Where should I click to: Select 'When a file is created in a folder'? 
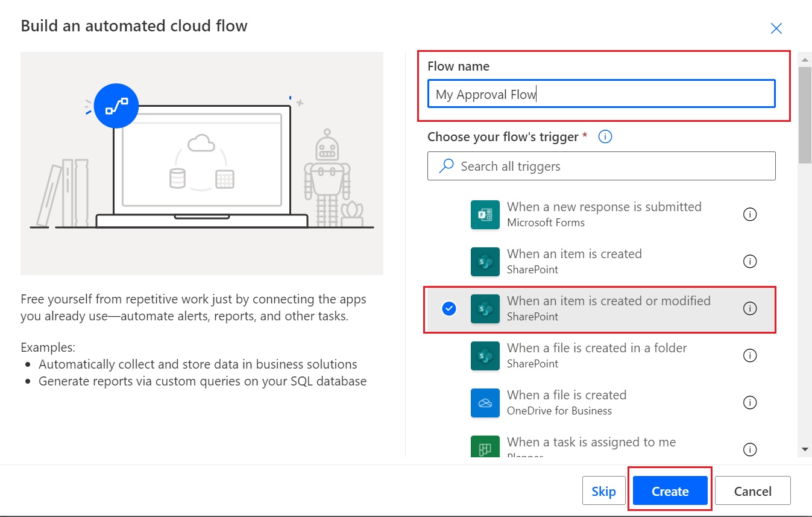point(596,355)
